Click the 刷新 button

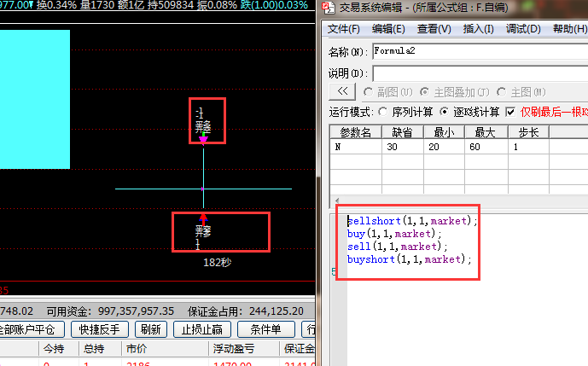coord(150,329)
